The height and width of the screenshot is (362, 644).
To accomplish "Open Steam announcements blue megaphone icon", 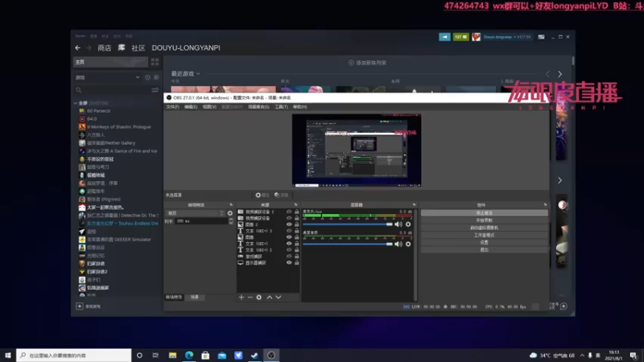I will point(444,37).
